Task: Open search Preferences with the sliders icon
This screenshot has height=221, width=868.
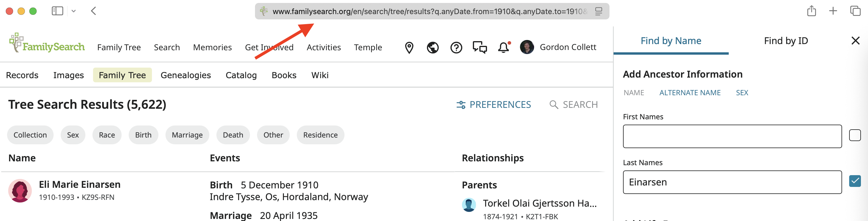Action: (x=461, y=105)
